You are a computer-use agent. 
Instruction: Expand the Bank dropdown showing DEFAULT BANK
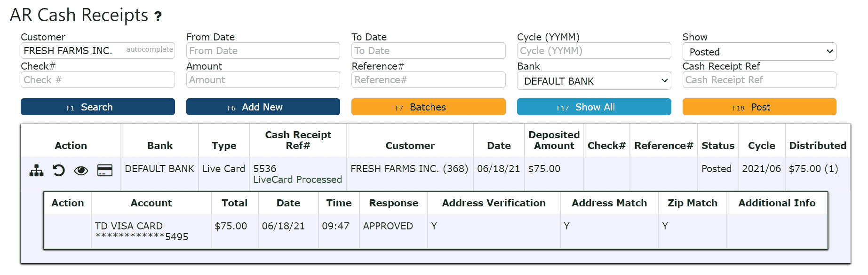[x=594, y=81]
